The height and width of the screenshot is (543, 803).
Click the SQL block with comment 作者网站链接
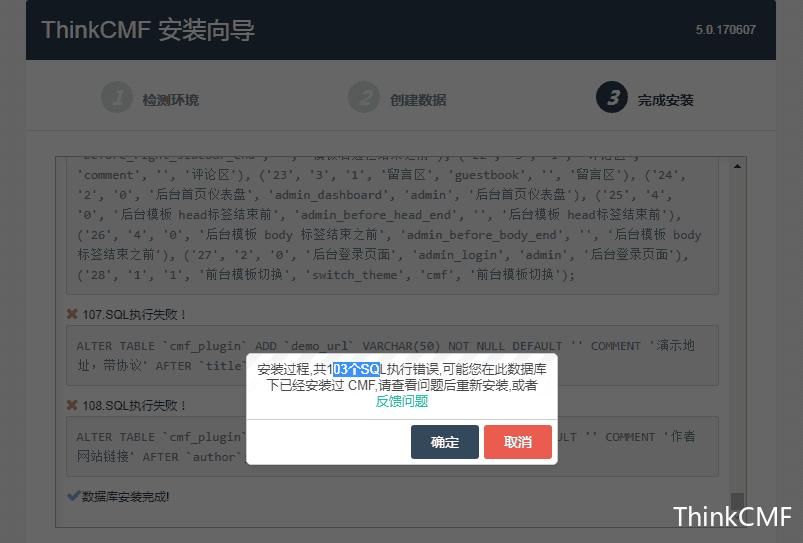click(x=392, y=447)
